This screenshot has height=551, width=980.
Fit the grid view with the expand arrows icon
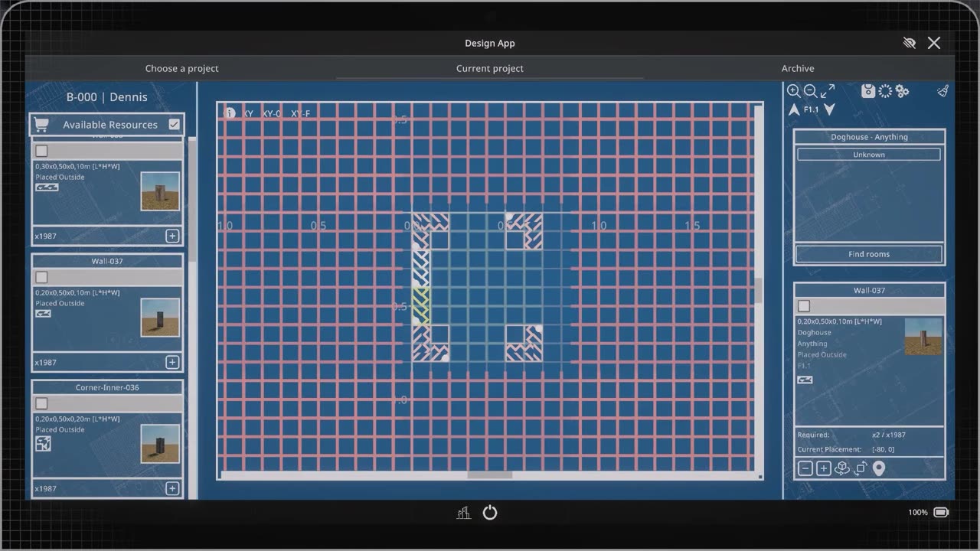click(828, 91)
